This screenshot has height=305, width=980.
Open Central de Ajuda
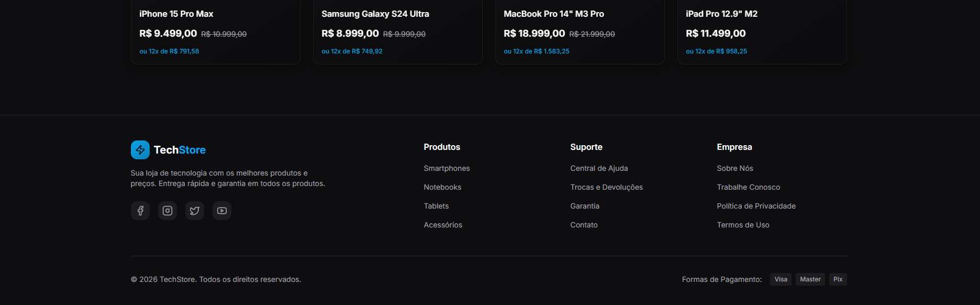[x=599, y=168]
